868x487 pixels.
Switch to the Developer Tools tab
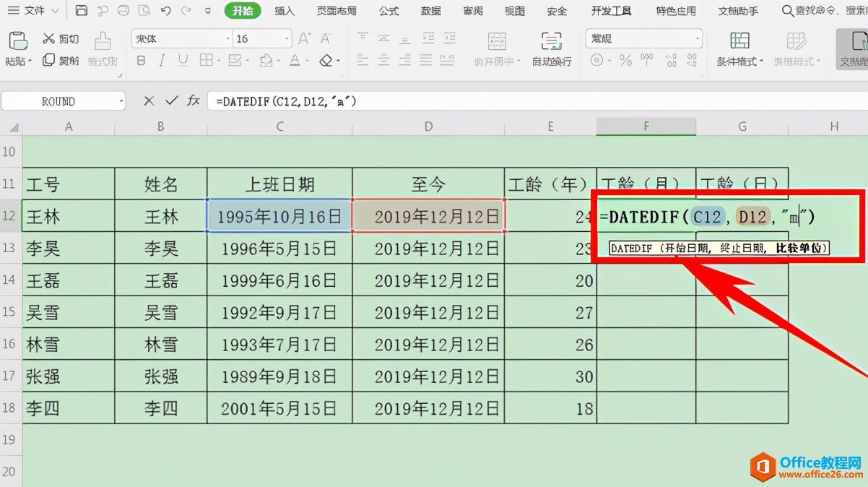pyautogui.click(x=612, y=11)
